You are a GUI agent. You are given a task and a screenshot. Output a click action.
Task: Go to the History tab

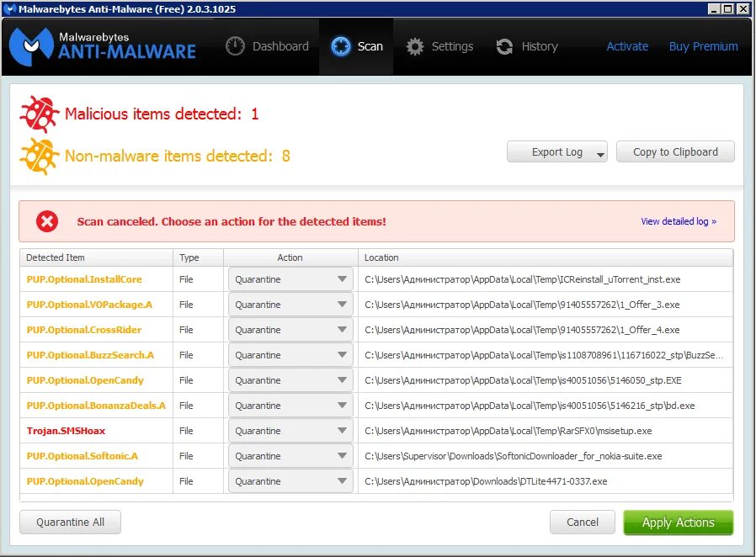[x=527, y=46]
